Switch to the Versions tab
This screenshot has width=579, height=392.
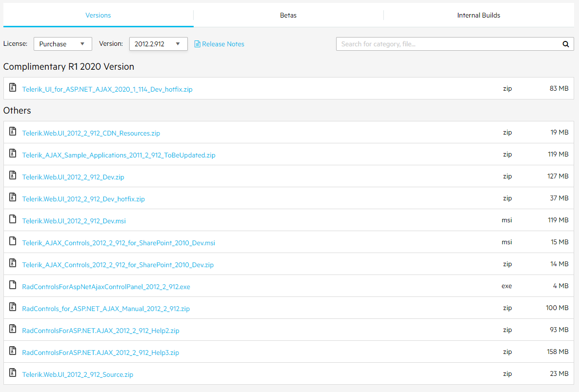pos(98,15)
